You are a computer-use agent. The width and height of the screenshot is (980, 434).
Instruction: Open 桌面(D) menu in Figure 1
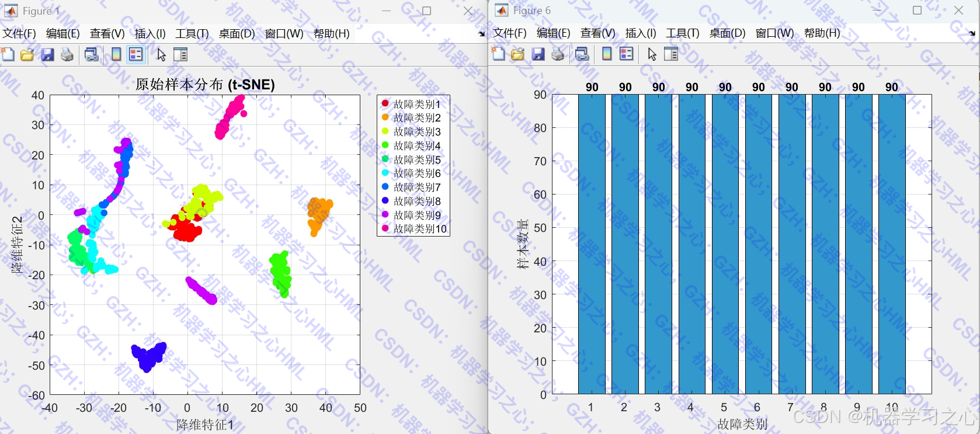[237, 34]
